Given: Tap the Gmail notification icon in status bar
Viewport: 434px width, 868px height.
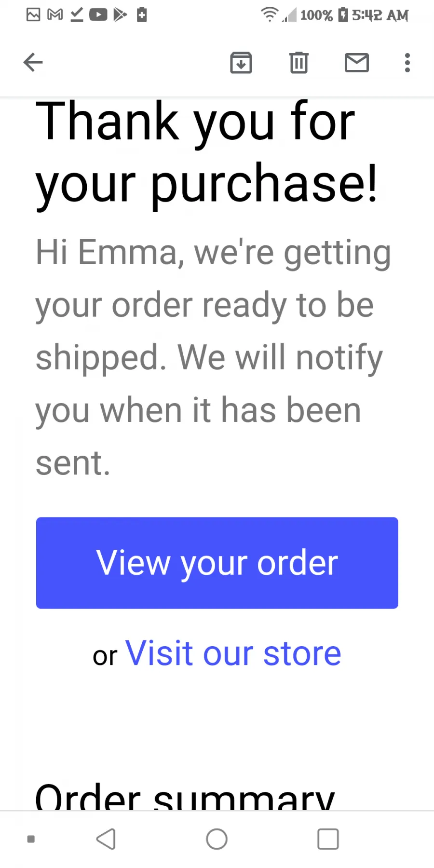Looking at the screenshot, I should click(x=55, y=15).
